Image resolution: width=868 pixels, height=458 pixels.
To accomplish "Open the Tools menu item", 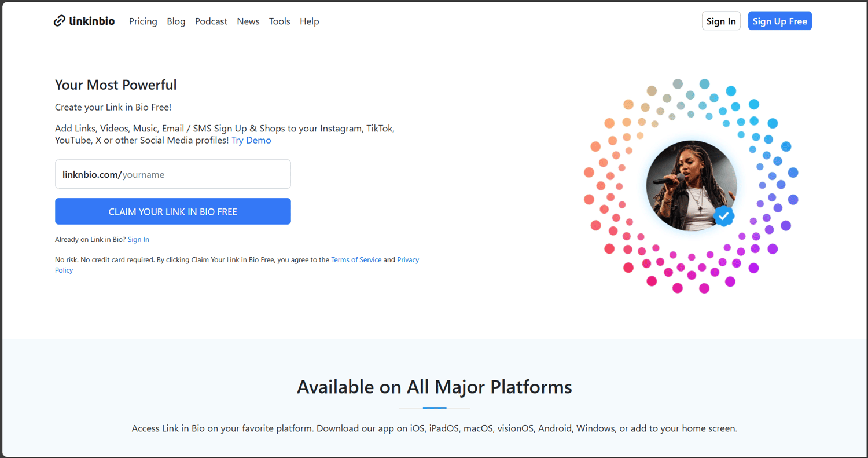I will [x=279, y=21].
